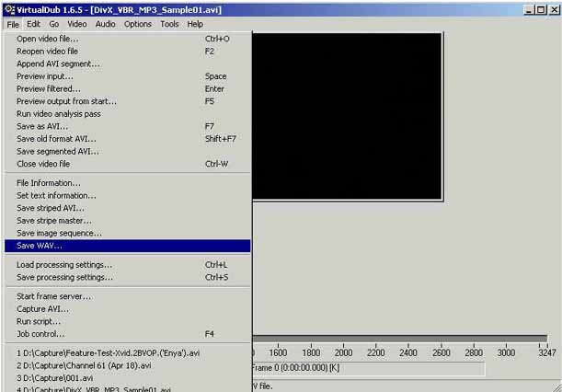Click the highlighted Save WAV... item

(x=128, y=246)
